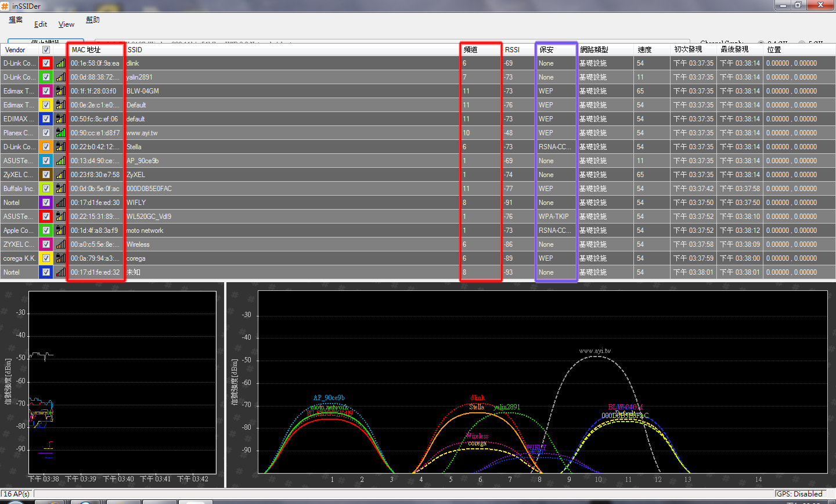This screenshot has width=836, height=504.
Task: Toggle the select-all checkbox in the header
Action: tap(46, 50)
